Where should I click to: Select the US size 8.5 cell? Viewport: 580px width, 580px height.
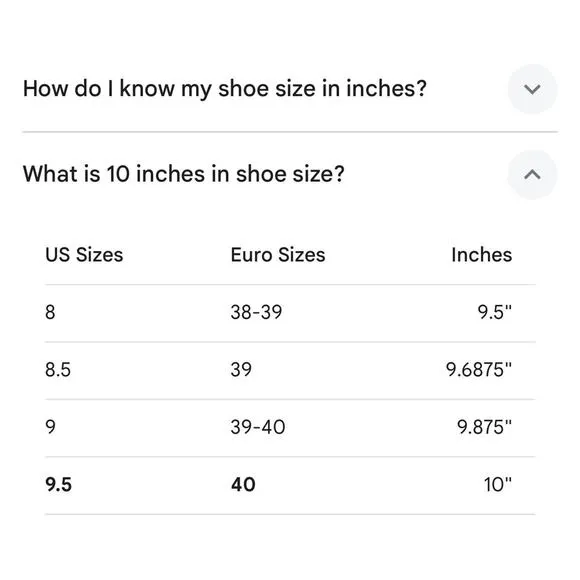[58, 370]
